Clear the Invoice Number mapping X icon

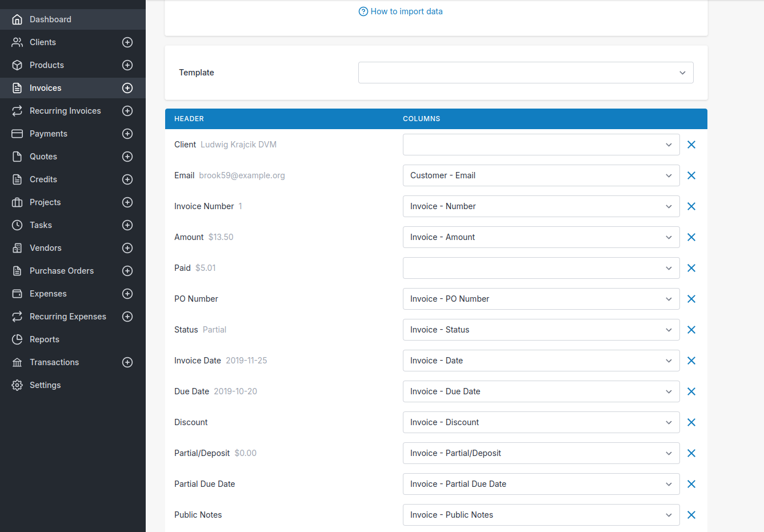tap(691, 206)
